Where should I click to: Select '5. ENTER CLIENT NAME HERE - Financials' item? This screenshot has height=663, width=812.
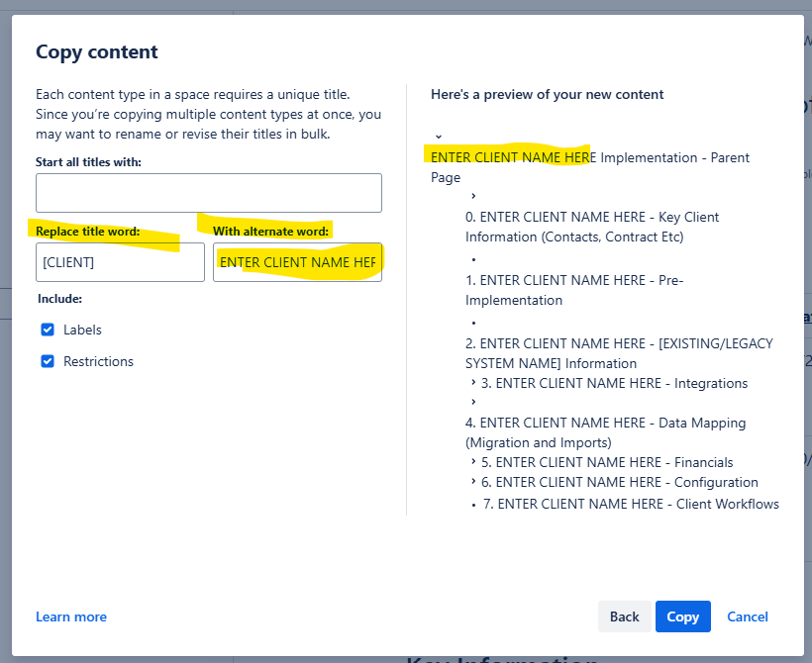(607, 462)
